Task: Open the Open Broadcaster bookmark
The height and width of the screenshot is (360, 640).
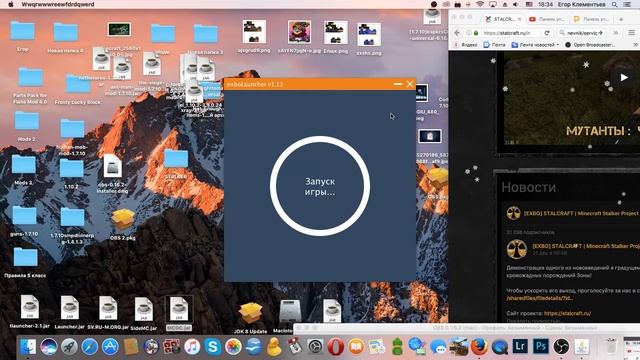Action: pos(590,45)
